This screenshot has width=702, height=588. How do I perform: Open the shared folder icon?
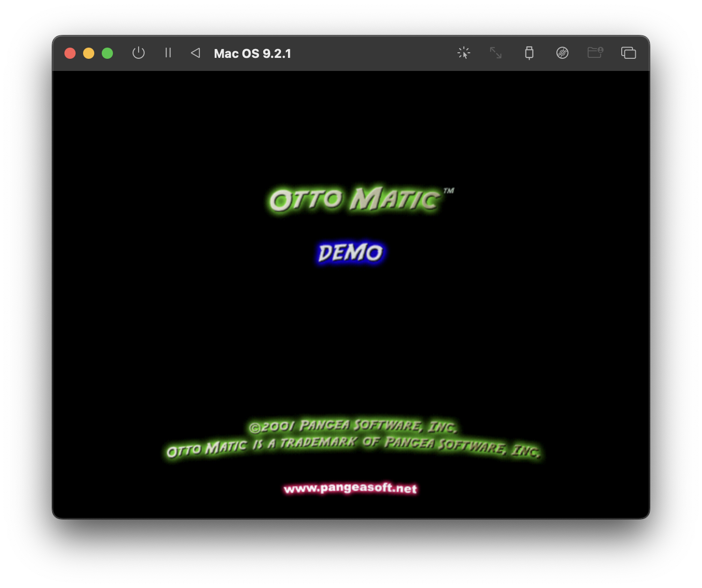pyautogui.click(x=595, y=52)
